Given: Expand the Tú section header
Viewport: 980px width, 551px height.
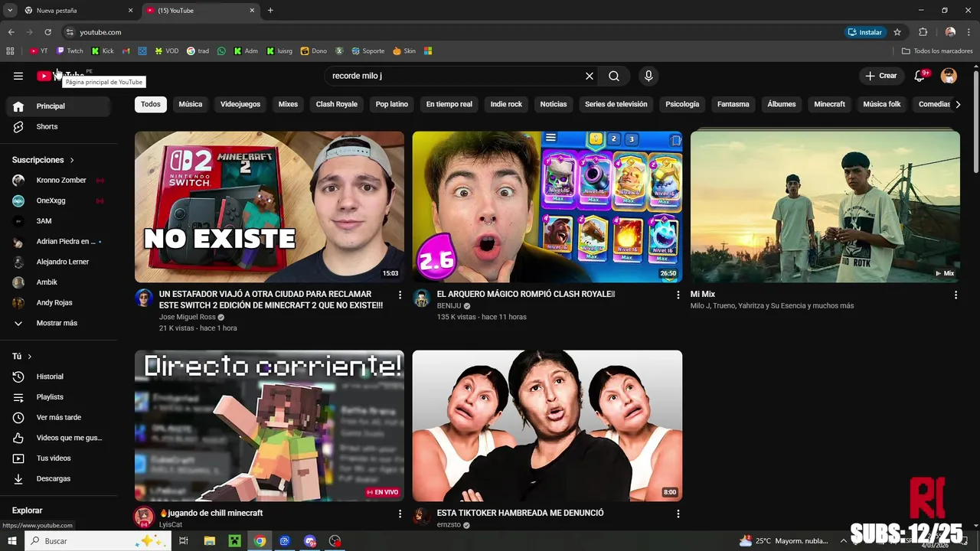Looking at the screenshot, I should tap(22, 357).
